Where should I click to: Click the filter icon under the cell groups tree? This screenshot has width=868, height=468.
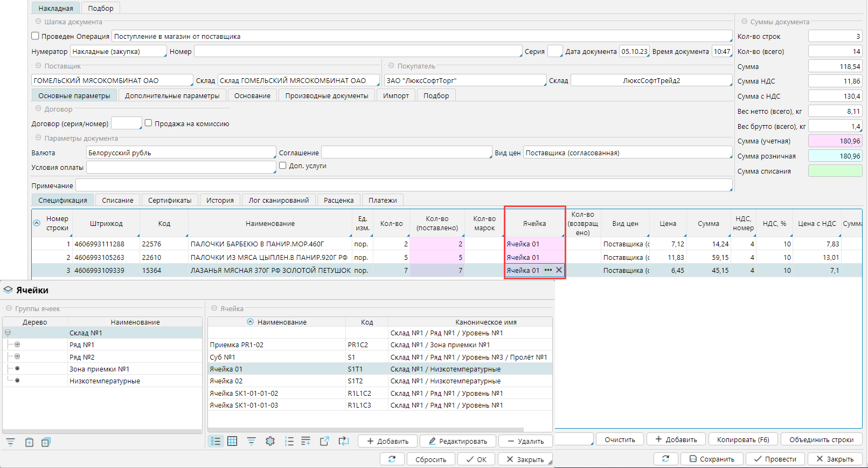(10, 442)
